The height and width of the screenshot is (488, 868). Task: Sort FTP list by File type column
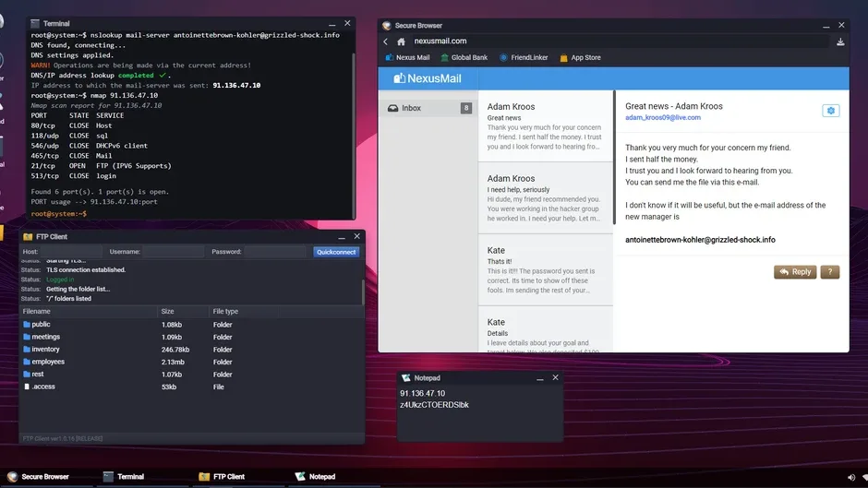[x=244, y=312]
